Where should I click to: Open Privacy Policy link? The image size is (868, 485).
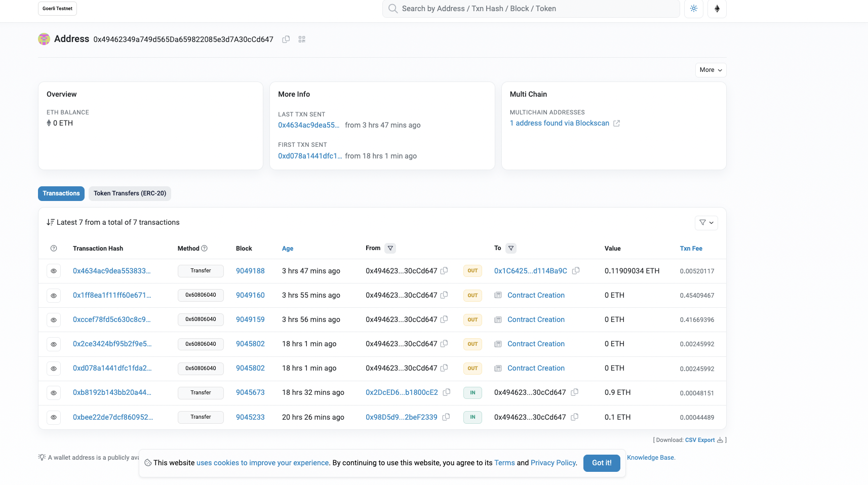click(x=553, y=463)
